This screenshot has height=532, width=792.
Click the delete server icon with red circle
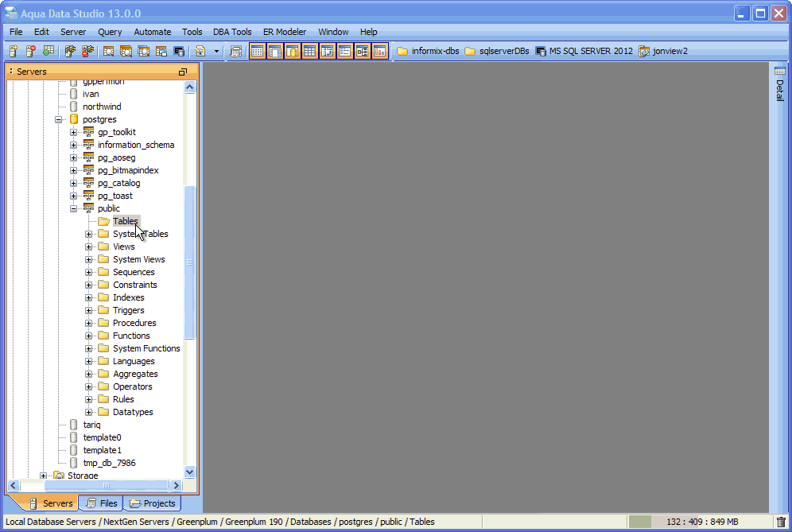point(31,51)
